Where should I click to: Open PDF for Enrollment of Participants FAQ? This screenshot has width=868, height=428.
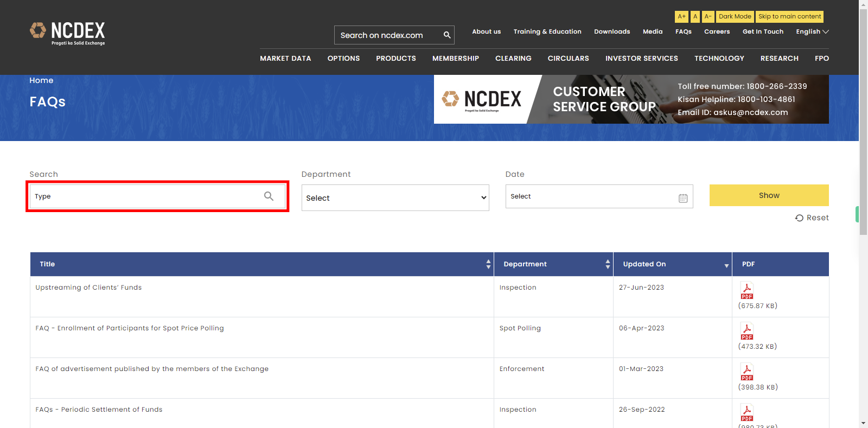click(747, 331)
